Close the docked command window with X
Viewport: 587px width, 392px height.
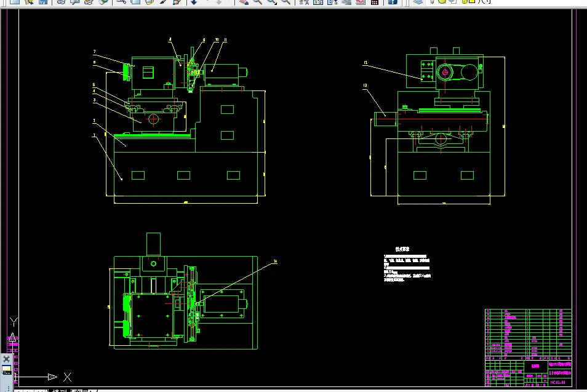(x=6, y=359)
